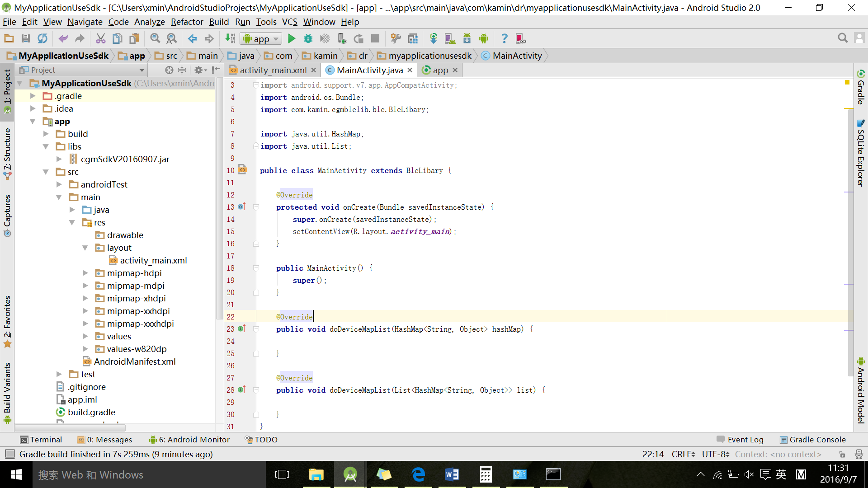
Task: Open the VCS menu
Action: point(290,22)
